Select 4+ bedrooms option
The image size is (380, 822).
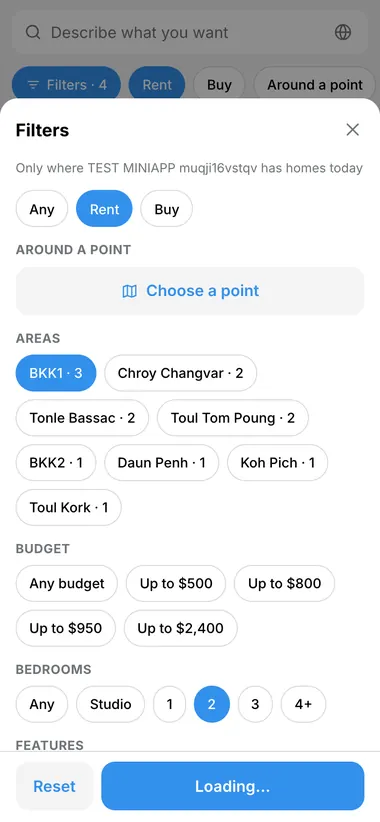click(x=303, y=704)
